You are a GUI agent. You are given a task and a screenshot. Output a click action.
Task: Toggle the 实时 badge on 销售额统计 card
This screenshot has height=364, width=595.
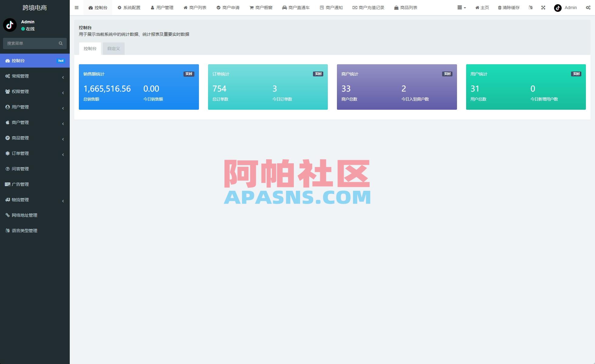pos(188,74)
